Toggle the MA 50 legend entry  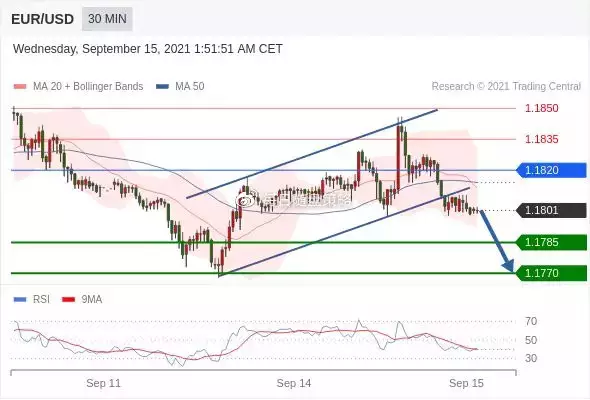pos(180,86)
